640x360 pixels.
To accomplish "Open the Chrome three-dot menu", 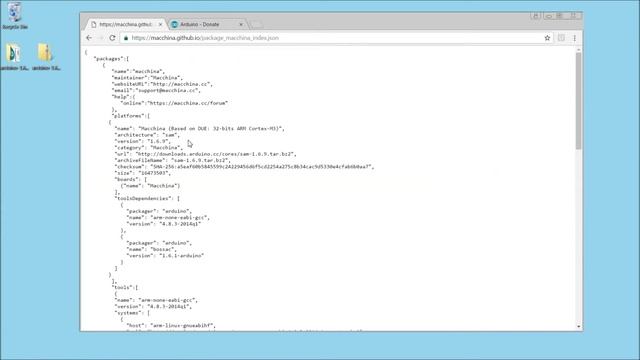I will click(x=575, y=38).
